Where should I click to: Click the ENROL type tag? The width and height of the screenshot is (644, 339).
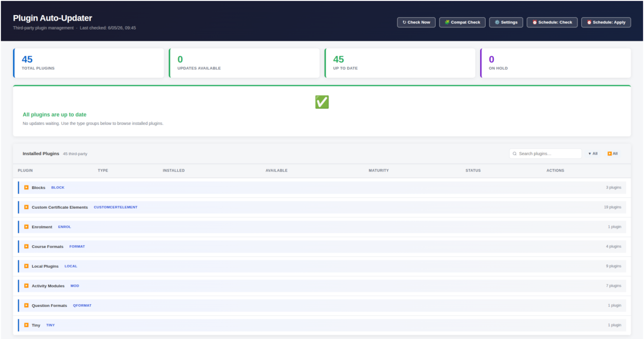(64, 227)
